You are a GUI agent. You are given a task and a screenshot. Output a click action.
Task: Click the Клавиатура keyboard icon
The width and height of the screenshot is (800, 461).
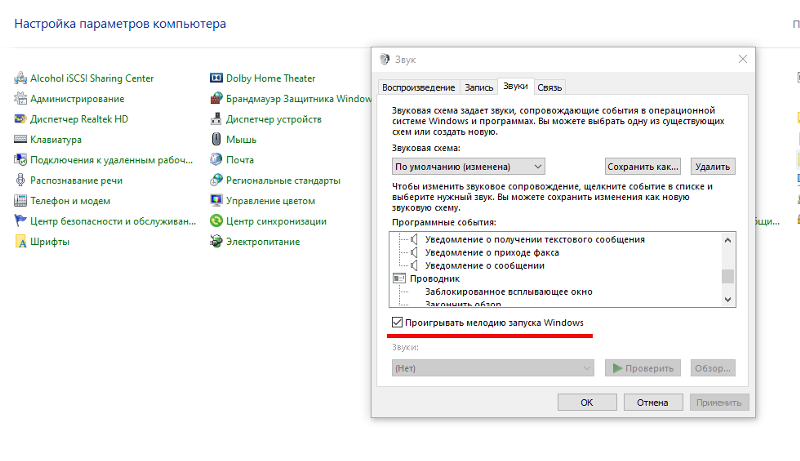point(20,139)
